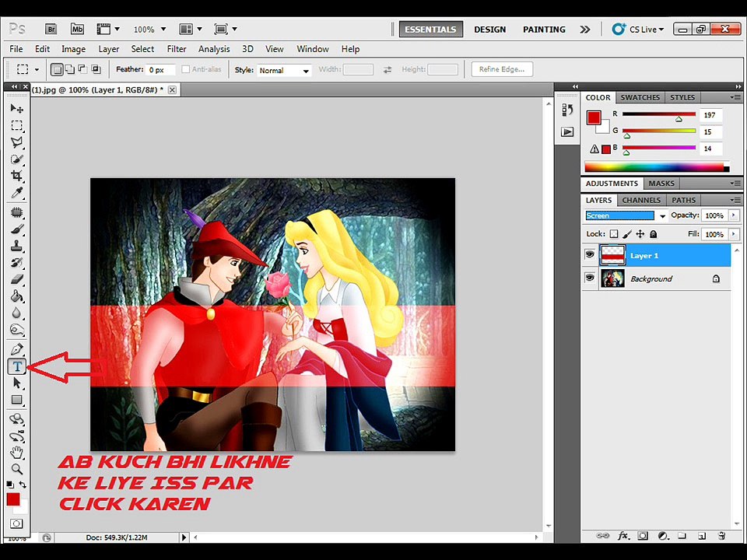Launch Adobe Bridge from application bar
The width and height of the screenshot is (747, 560).
[51, 29]
